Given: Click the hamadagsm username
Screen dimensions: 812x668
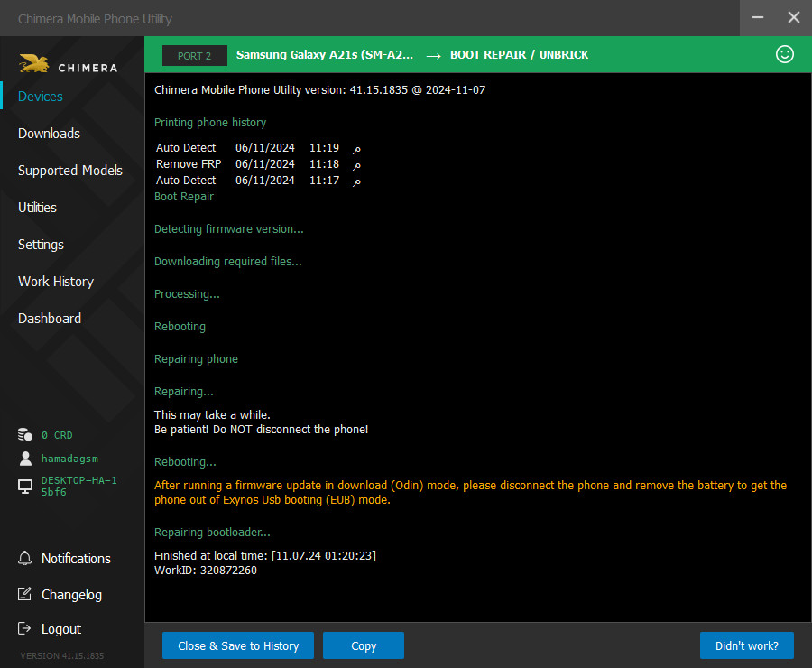Looking at the screenshot, I should coord(69,459).
